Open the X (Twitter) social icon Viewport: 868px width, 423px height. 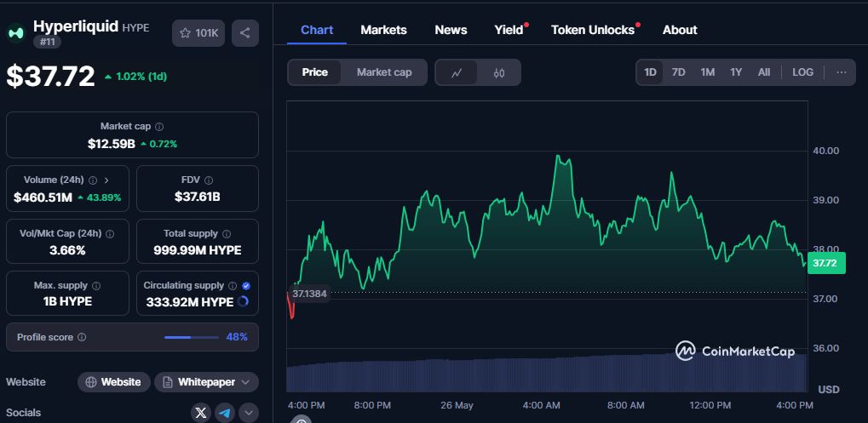[x=201, y=413]
